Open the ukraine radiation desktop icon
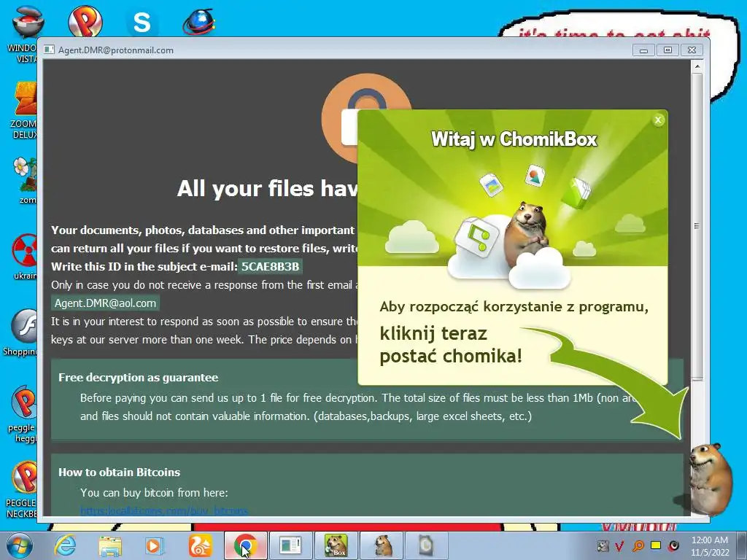This screenshot has height=560, width=747. coord(26,256)
